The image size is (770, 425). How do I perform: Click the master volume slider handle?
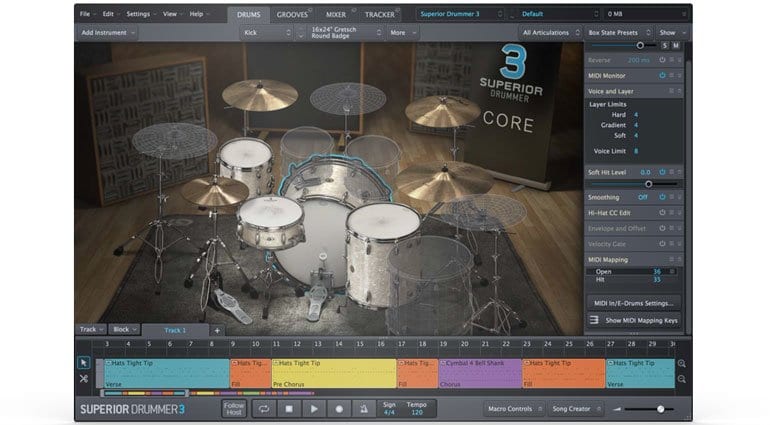(x=661, y=409)
